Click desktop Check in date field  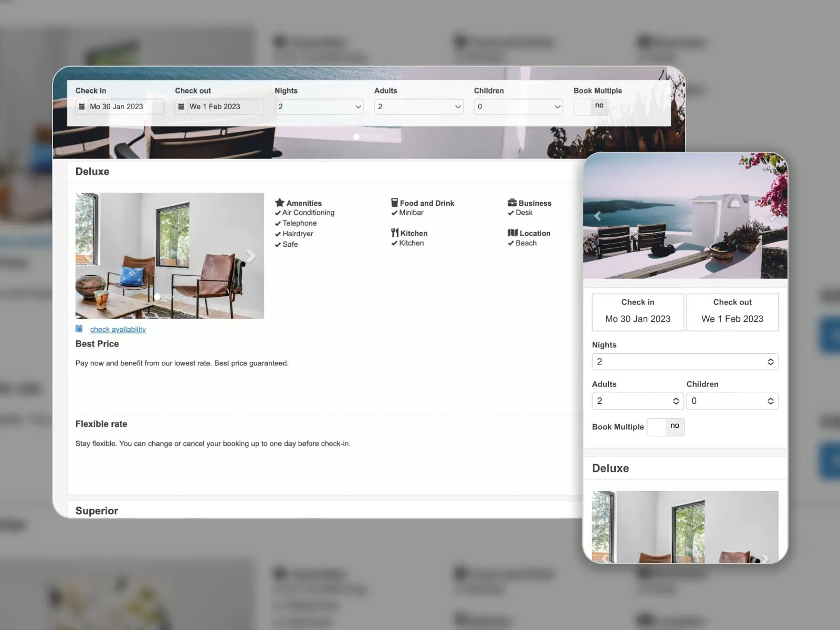120,107
